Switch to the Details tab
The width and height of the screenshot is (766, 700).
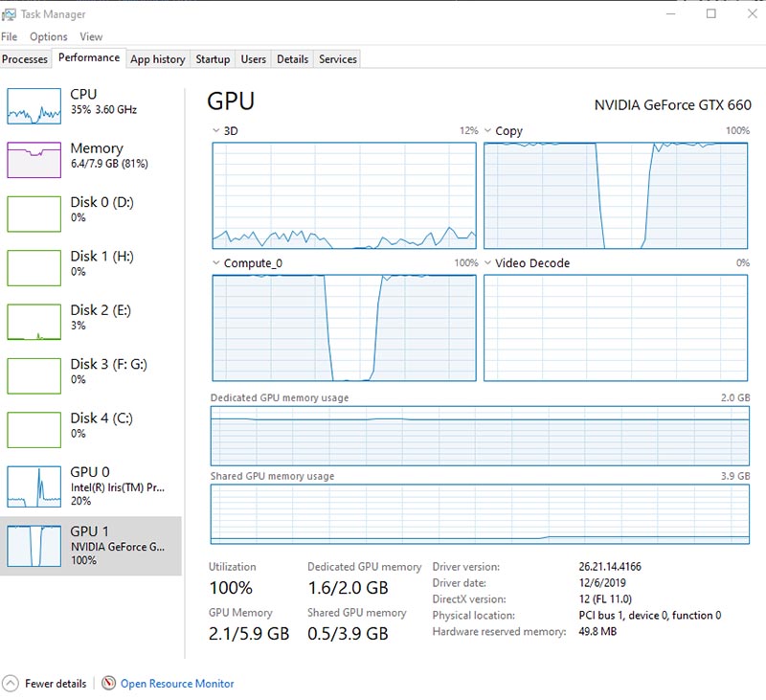coord(292,59)
